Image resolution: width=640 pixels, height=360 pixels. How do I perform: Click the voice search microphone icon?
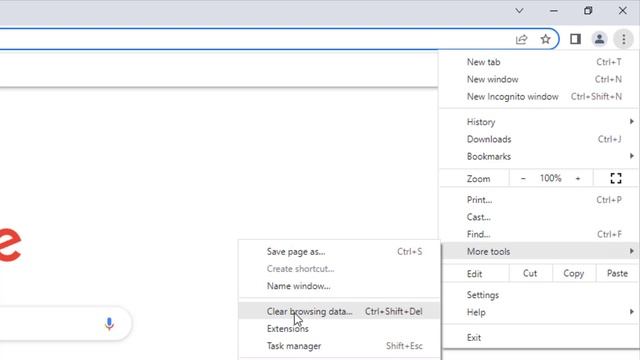click(109, 324)
